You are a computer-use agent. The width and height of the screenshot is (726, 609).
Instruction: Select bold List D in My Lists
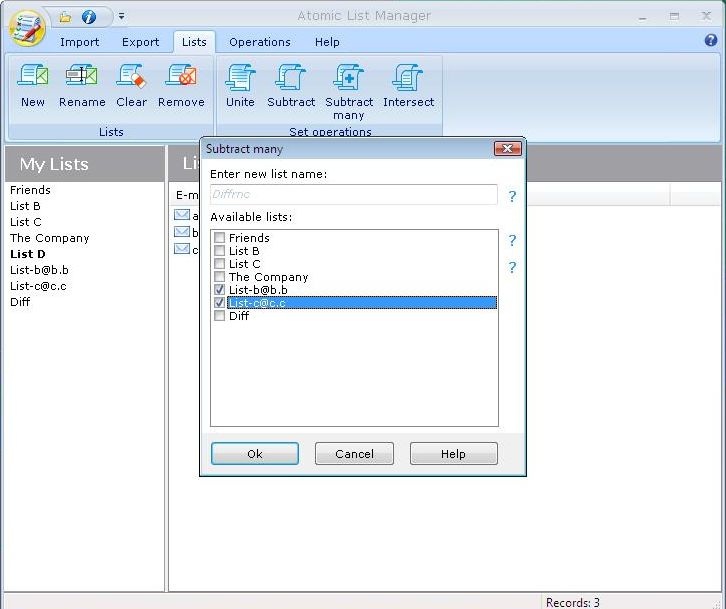tap(28, 254)
